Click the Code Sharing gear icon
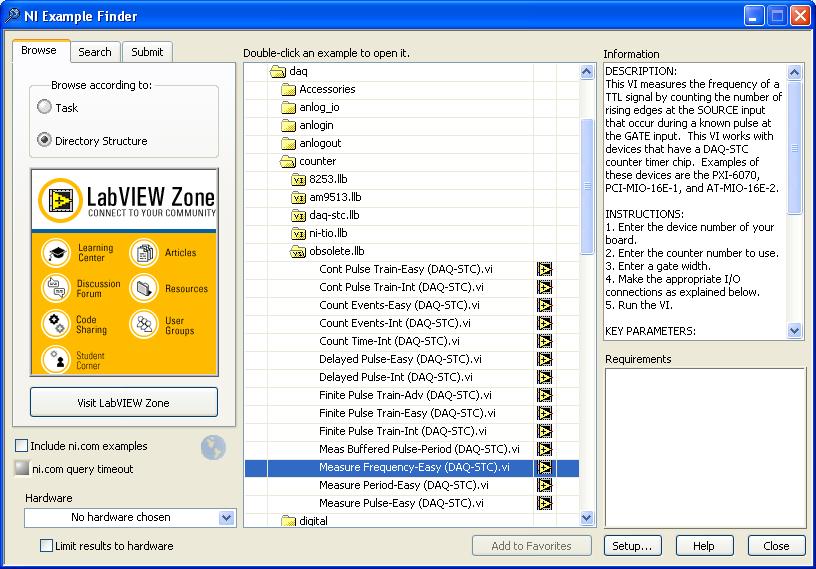Screen dimensions: 816x569 [x=56, y=324]
